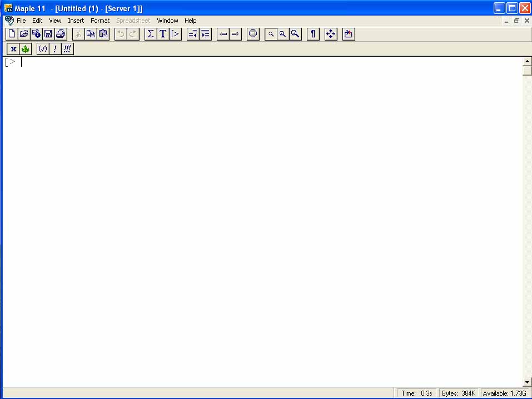Outdent the section using the outdent icon
532x399 pixels.
(193, 34)
